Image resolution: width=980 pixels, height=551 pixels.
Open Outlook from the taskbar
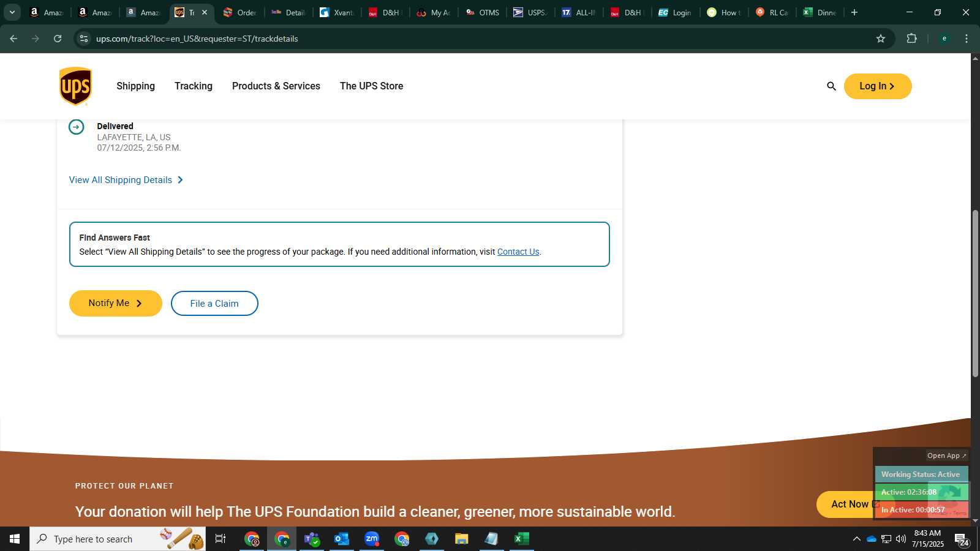click(342, 539)
